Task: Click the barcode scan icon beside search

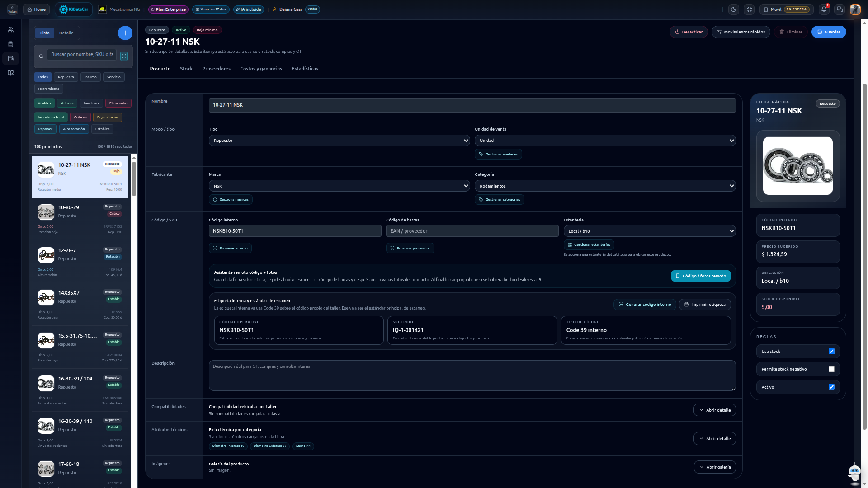Action: click(x=124, y=56)
